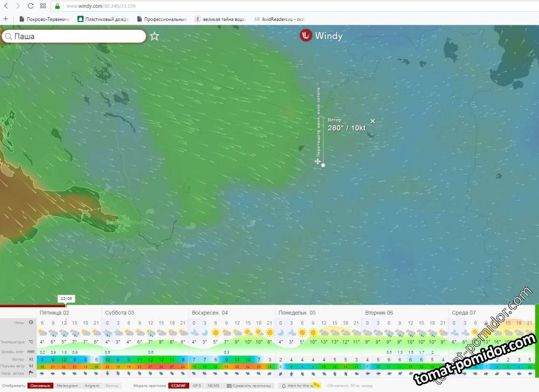Image resolution: width=539 pixels, height=392 pixels.
Task: Open the AvidReaders.ru bookmark
Action: point(279,19)
